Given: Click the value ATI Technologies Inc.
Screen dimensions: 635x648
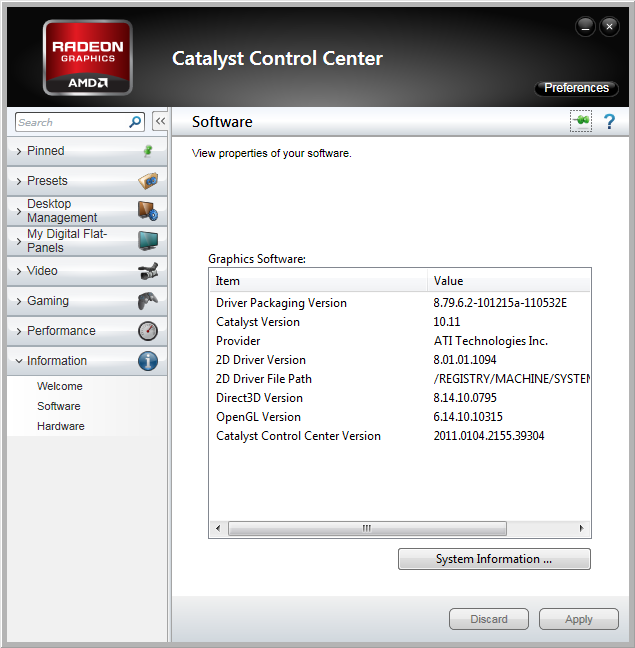Looking at the screenshot, I should (x=490, y=341).
